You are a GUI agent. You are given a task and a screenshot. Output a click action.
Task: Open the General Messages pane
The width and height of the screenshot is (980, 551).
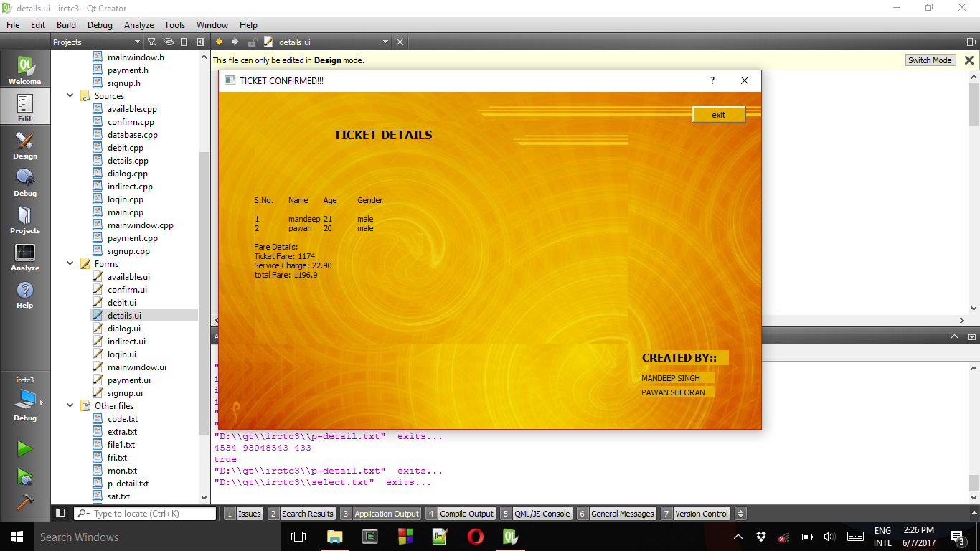(x=616, y=513)
